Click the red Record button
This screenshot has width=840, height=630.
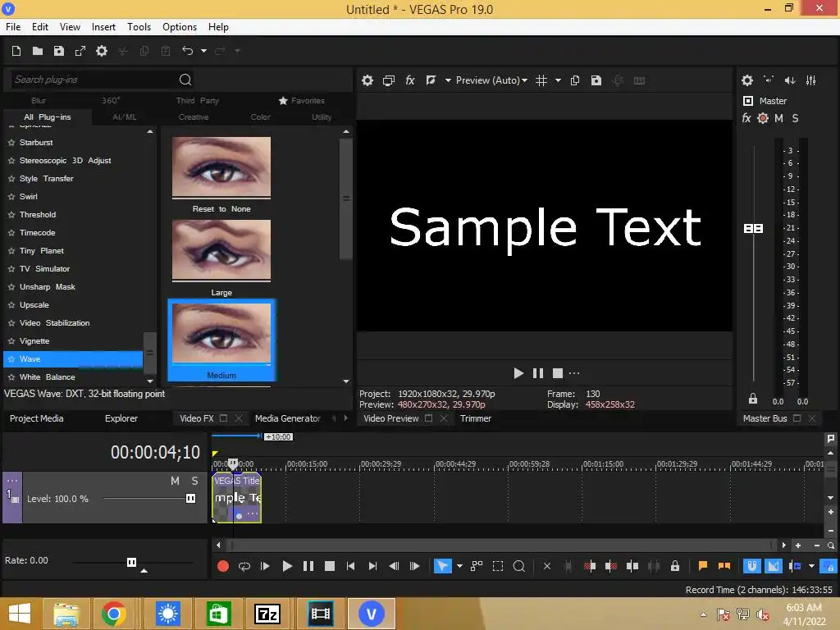click(223, 566)
